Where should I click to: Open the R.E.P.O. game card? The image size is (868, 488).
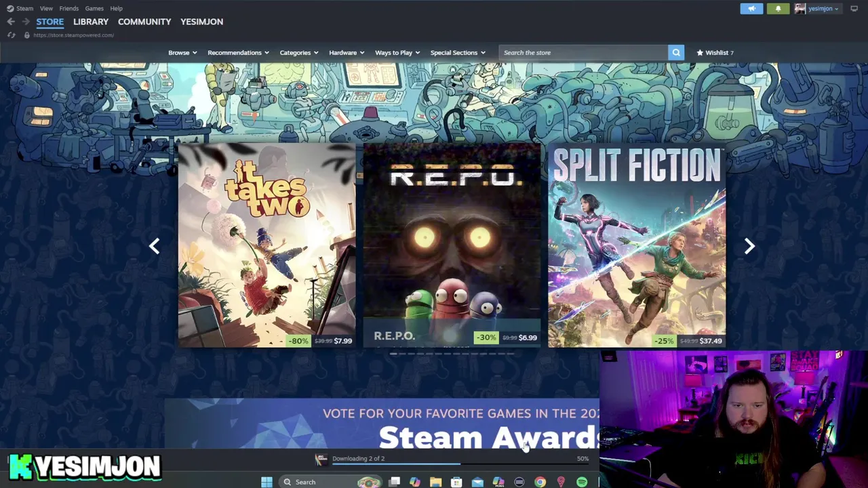pos(452,245)
